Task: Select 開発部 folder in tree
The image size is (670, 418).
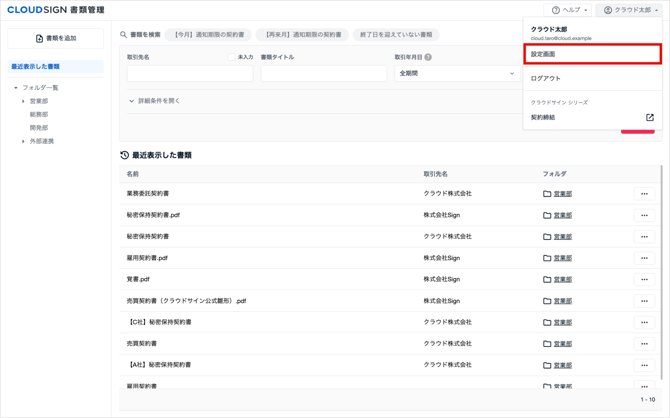Action: point(39,128)
